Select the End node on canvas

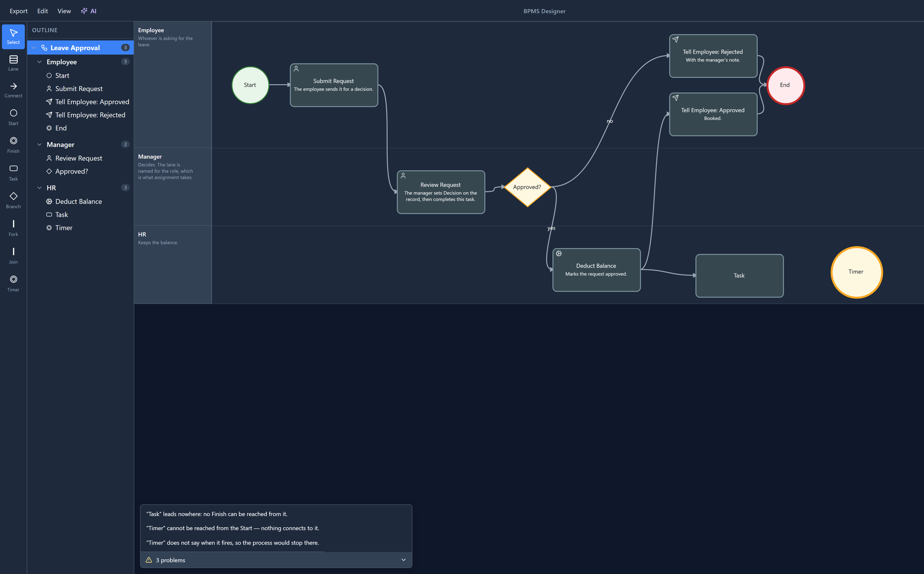[x=785, y=85]
